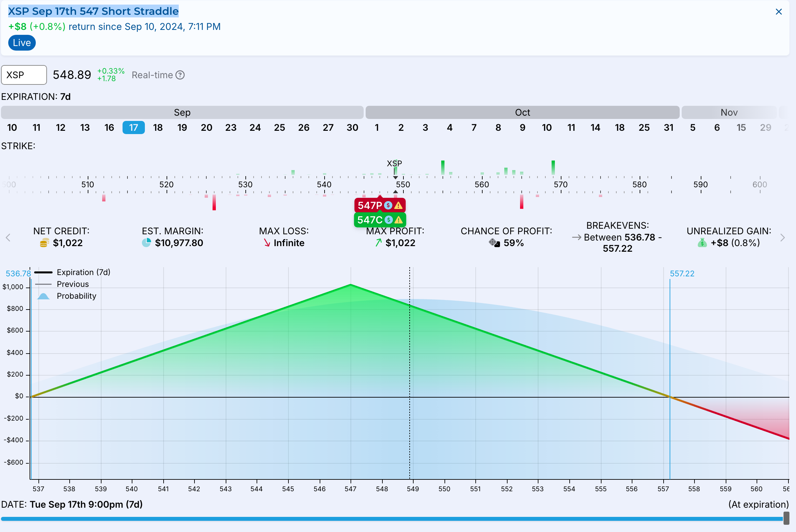This screenshot has width=796, height=532.
Task: Click the Net Credit $1,022 value
Action: pos(68,243)
